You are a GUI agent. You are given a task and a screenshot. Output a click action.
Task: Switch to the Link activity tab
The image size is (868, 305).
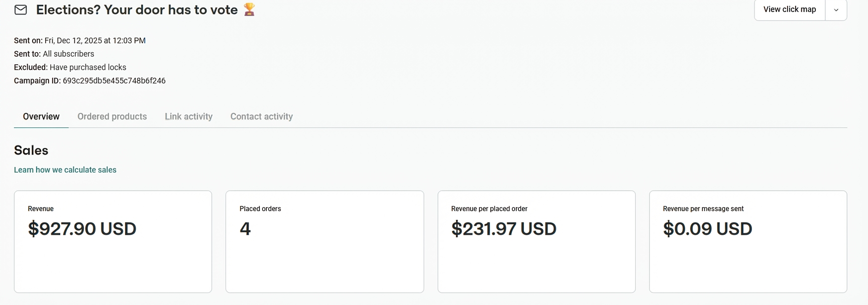pos(188,116)
